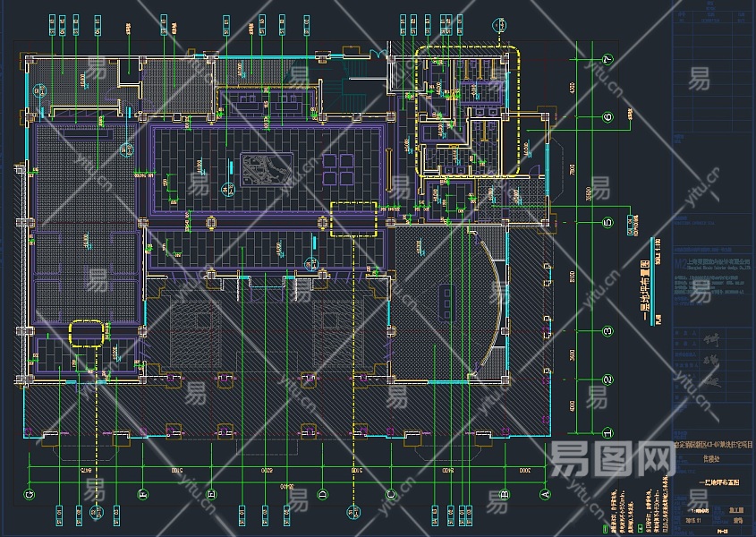Click grid axis bubble F
The image size is (756, 537).
point(143,495)
